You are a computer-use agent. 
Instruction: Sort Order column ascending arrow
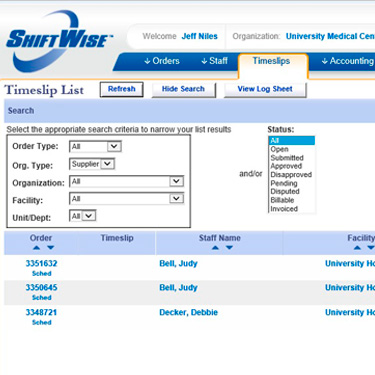[x=37, y=248]
